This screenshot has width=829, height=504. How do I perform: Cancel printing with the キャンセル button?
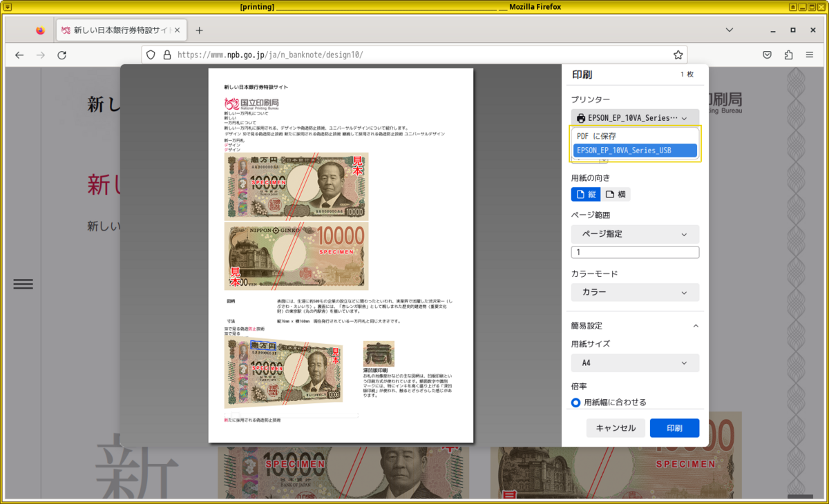tap(615, 427)
